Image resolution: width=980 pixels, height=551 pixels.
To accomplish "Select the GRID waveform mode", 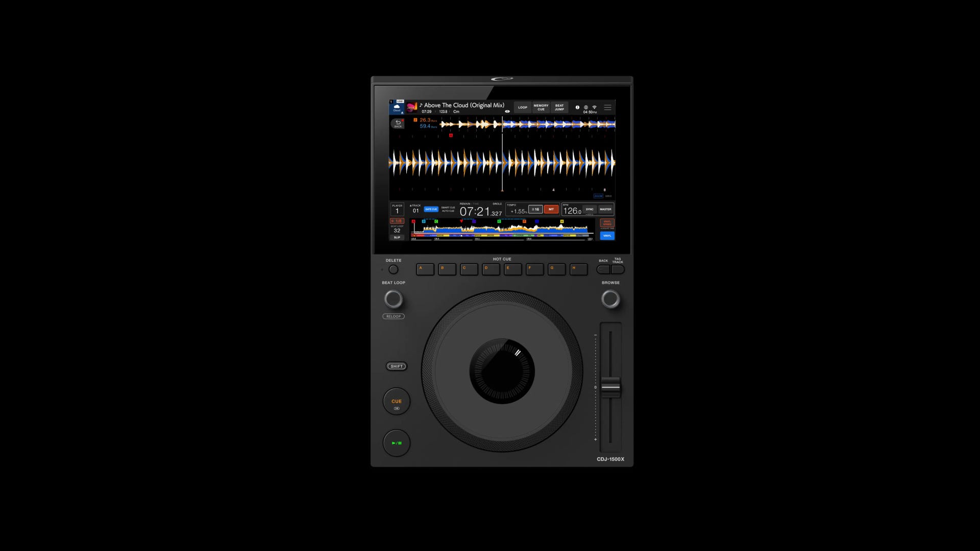I will pyautogui.click(x=608, y=196).
